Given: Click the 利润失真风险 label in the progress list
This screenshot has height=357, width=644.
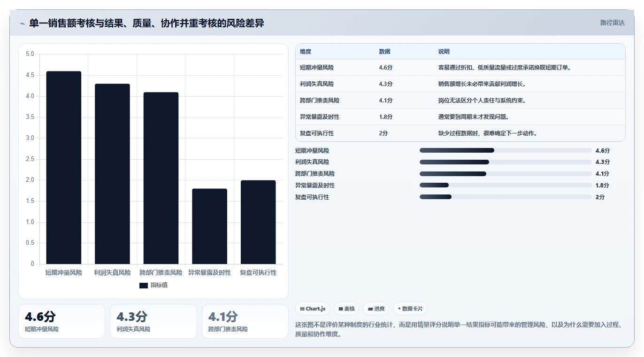Looking at the screenshot, I should pos(312,162).
